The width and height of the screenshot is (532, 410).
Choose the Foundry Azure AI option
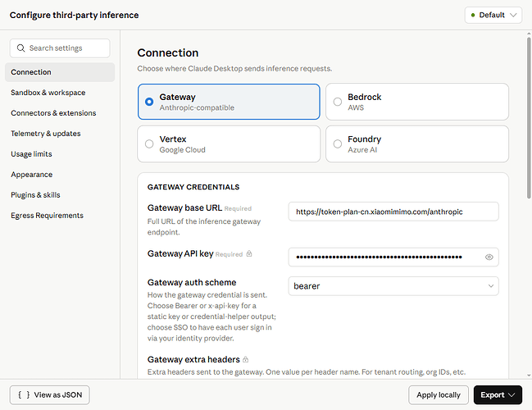coord(417,143)
